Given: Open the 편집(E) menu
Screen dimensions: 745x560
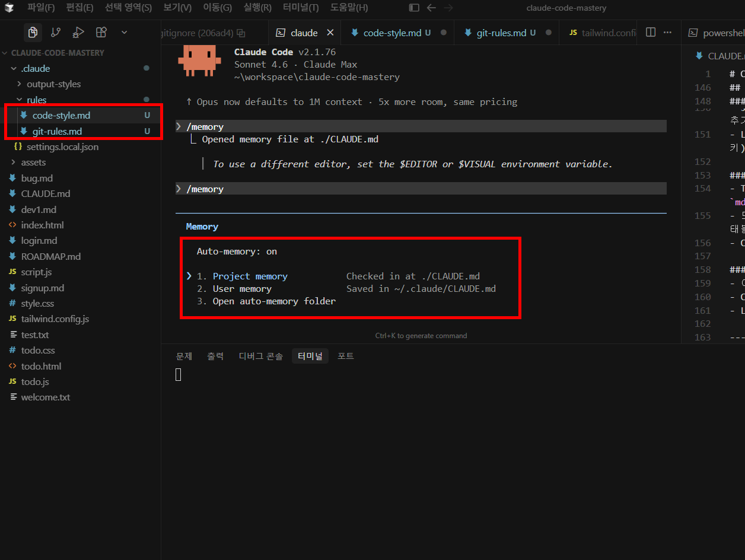Looking at the screenshot, I should (79, 8).
